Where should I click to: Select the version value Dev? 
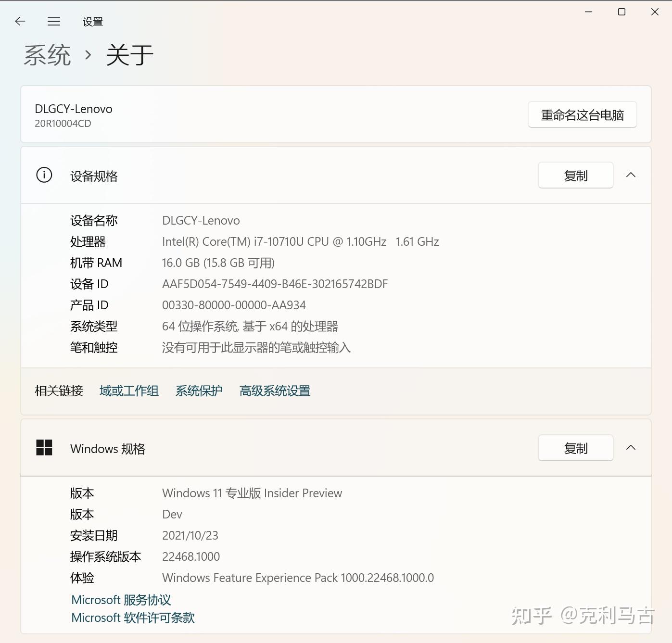(x=172, y=515)
